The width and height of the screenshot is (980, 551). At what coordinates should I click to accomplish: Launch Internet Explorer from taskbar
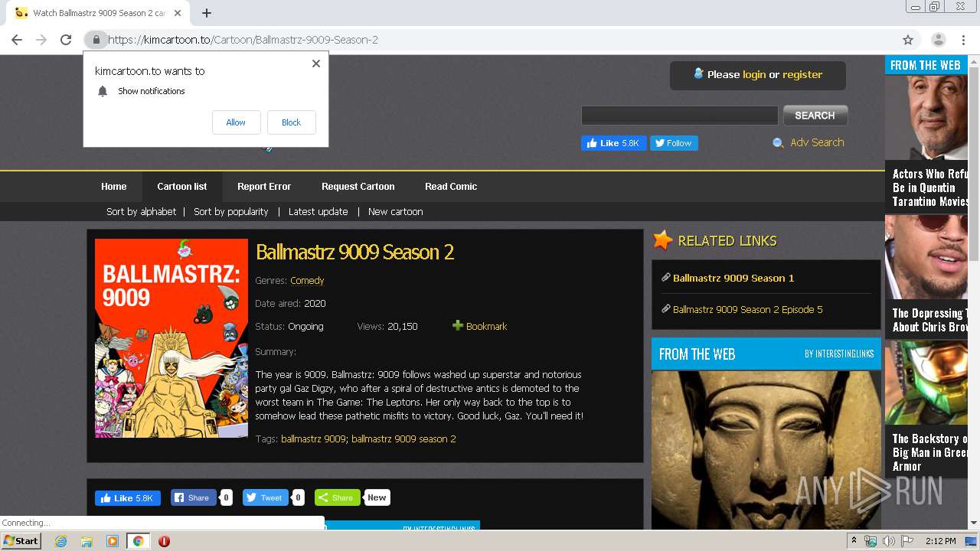(60, 541)
